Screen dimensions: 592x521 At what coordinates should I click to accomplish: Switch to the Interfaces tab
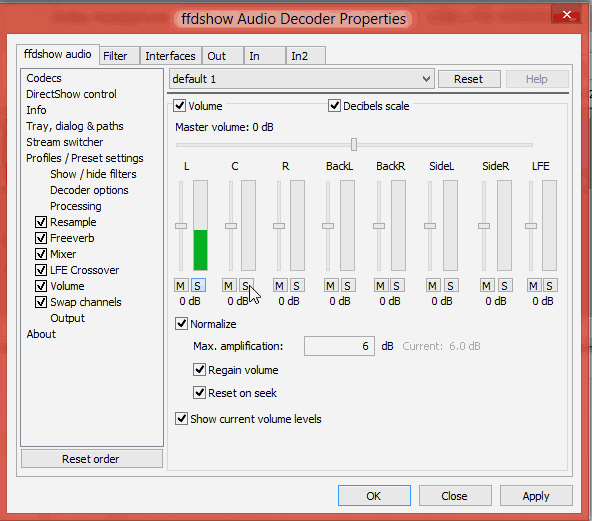tap(171, 56)
